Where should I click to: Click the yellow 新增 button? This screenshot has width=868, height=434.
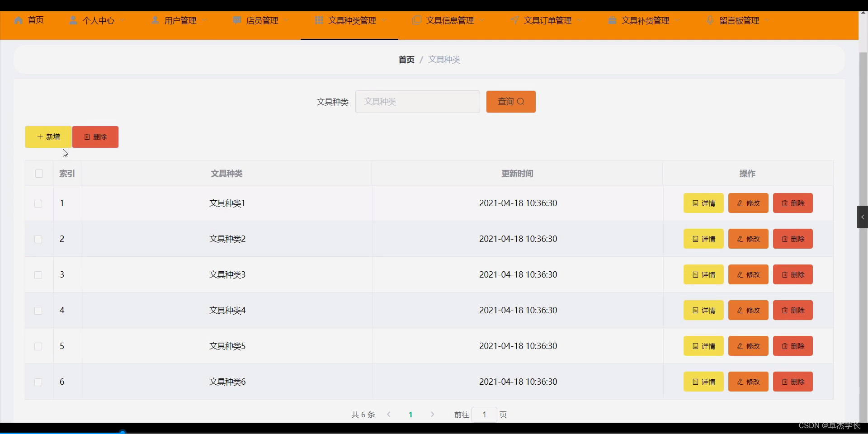(48, 137)
